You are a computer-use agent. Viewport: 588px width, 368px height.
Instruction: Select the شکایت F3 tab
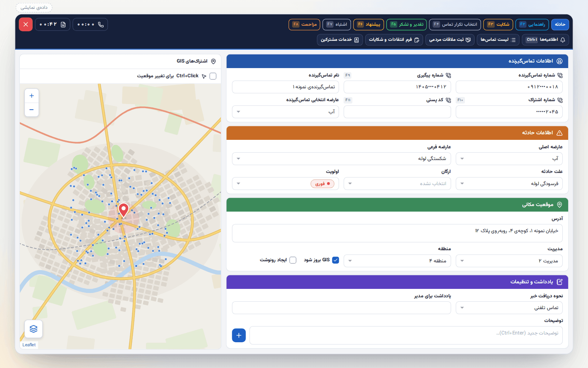pyautogui.click(x=498, y=24)
